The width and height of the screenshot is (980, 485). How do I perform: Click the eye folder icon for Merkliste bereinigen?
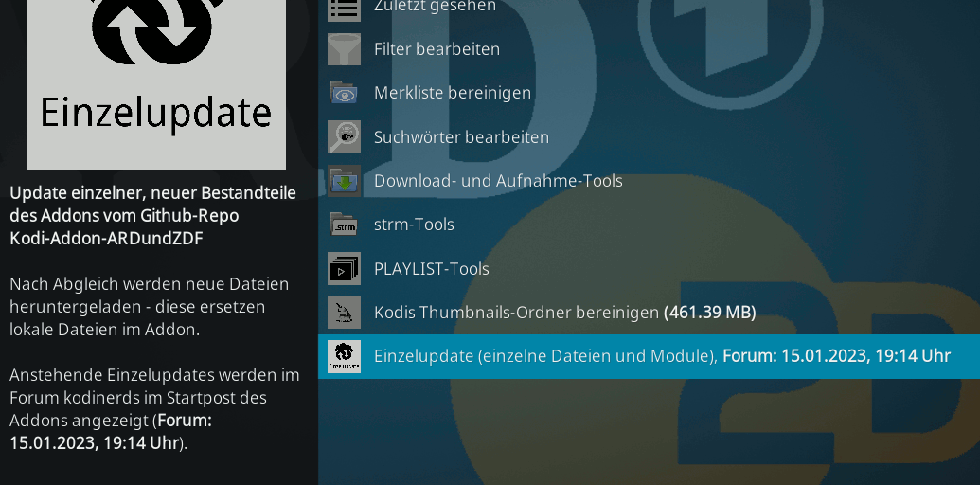tap(344, 93)
